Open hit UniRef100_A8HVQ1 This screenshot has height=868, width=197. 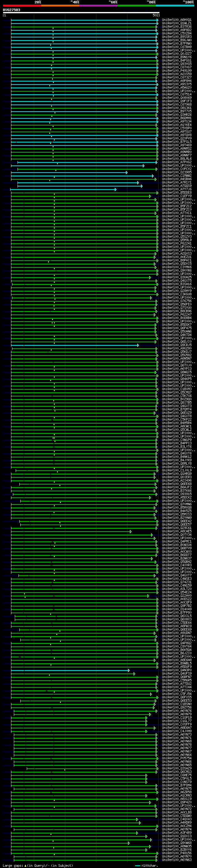coord(177,20)
